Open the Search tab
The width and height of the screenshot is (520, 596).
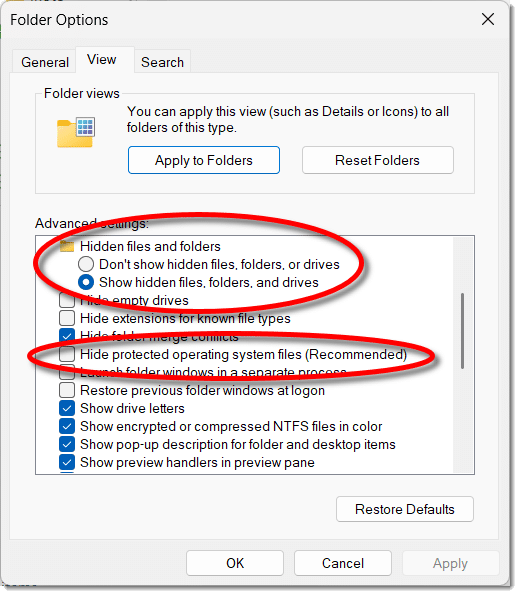162,62
